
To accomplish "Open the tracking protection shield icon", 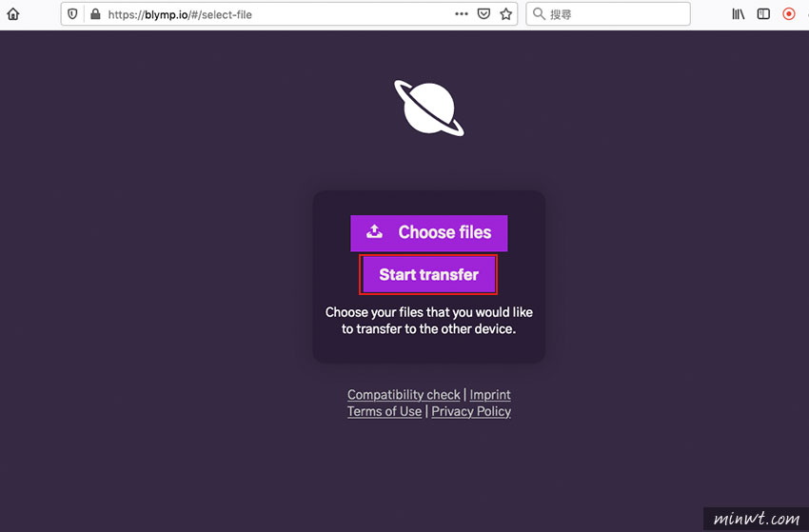I will pos(72,14).
